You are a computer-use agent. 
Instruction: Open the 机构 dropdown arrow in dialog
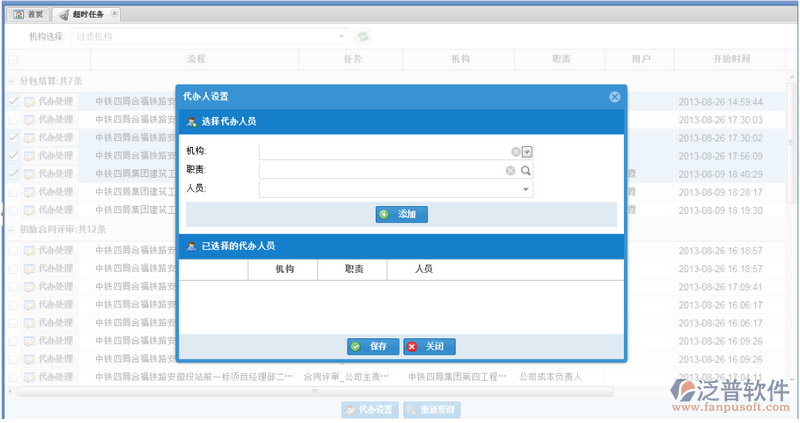(x=527, y=152)
